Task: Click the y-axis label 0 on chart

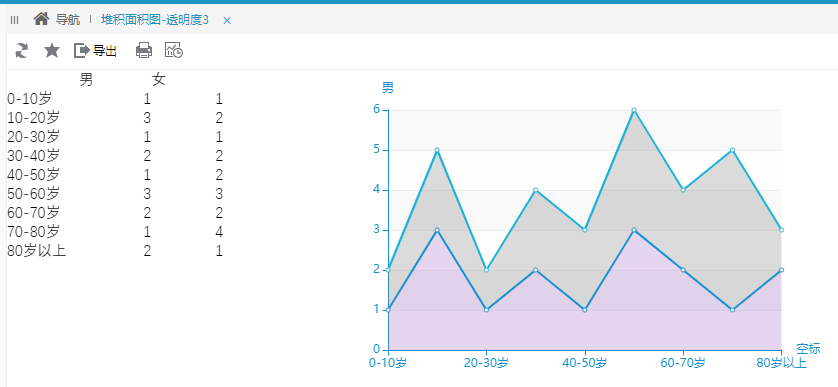Action: (x=377, y=350)
